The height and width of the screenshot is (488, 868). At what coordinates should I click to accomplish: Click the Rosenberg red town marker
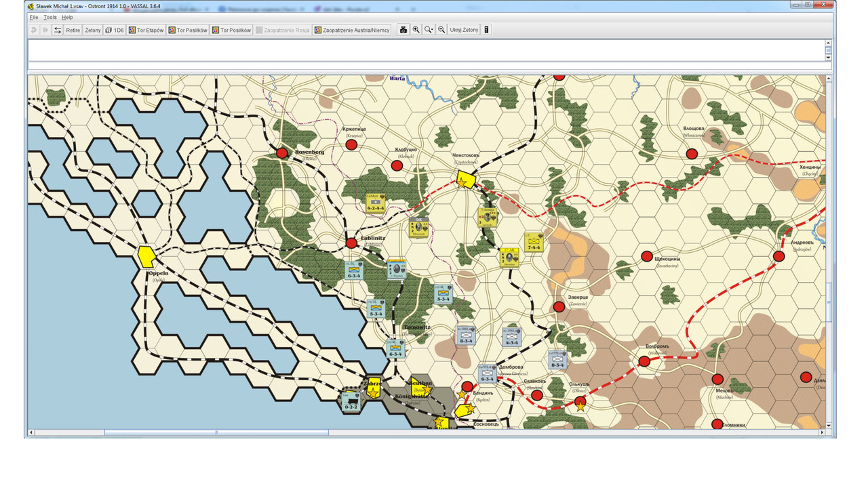click(x=282, y=153)
